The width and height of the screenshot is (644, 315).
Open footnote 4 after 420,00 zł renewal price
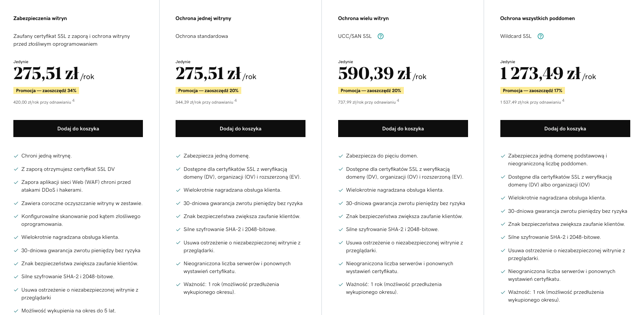[x=73, y=100]
